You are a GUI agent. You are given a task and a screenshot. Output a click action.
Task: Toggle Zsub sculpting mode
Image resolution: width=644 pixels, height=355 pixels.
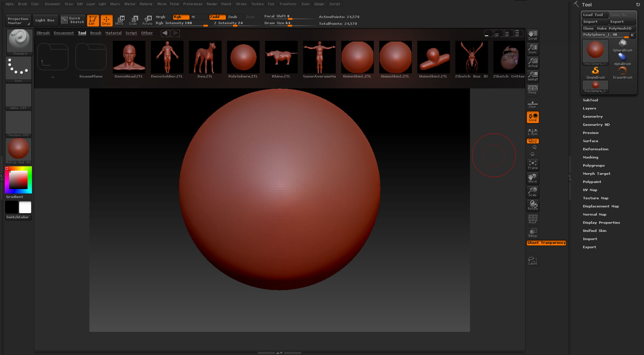233,17
